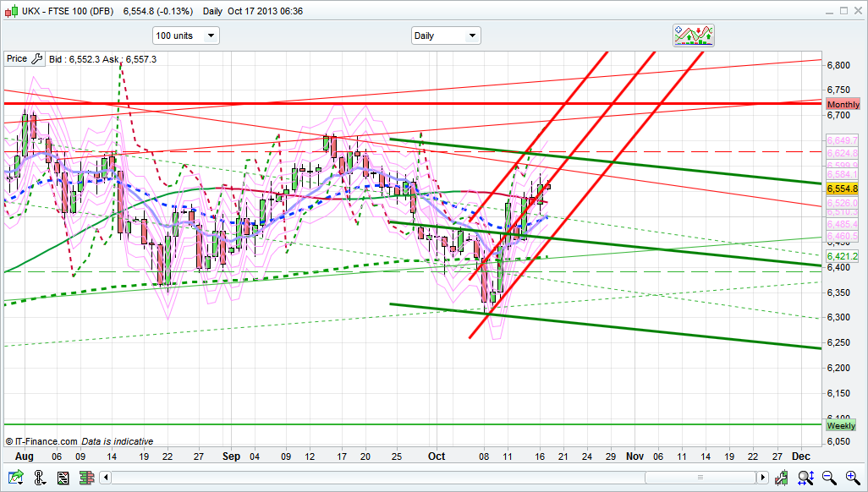This screenshot has width=868, height=492.
Task: Click the IT-Finance.com copyright text
Action: click(42, 441)
